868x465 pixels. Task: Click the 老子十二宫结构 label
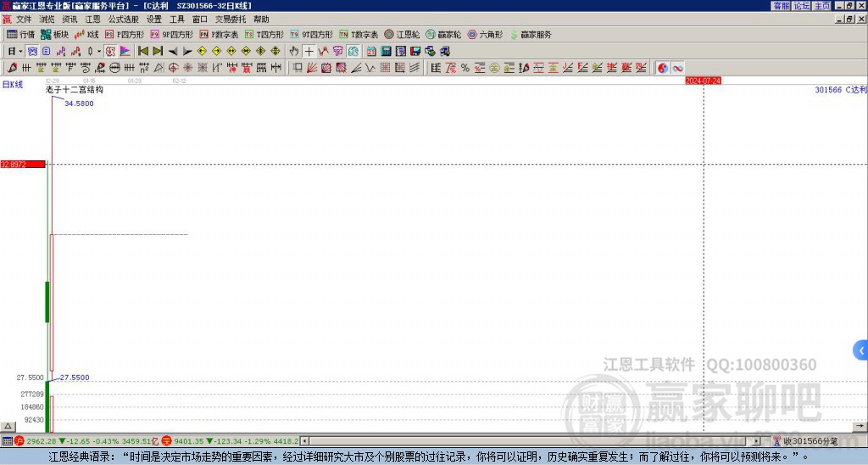(75, 89)
